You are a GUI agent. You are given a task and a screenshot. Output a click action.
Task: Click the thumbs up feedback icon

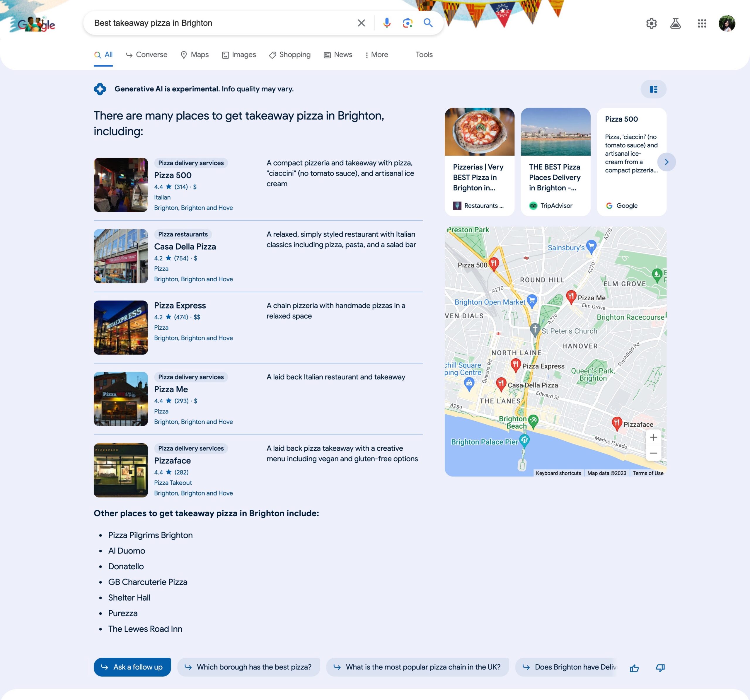coord(634,668)
